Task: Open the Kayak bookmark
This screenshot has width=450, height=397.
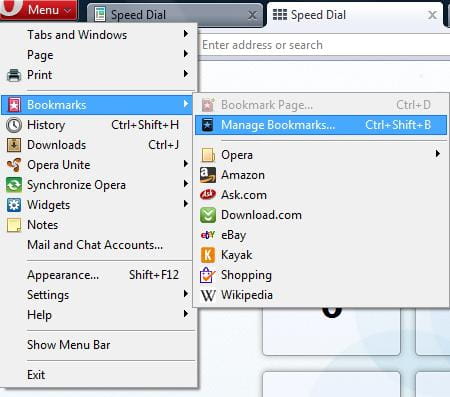Action: coord(321,255)
